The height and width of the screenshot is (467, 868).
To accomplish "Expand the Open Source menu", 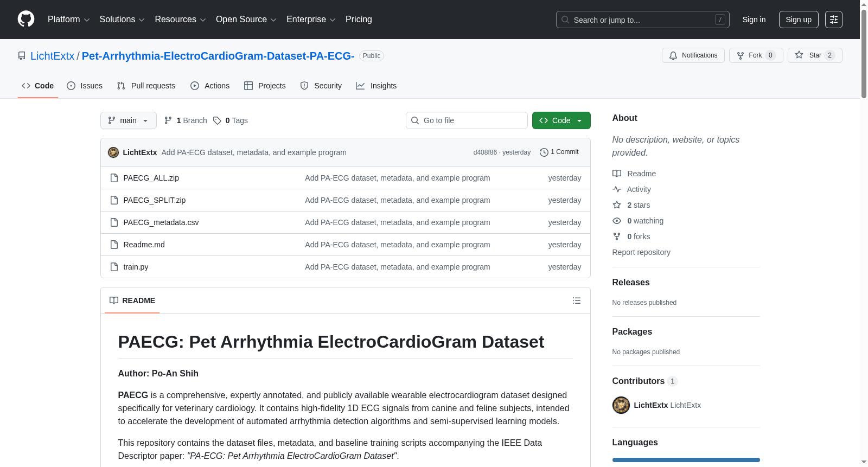I will click(246, 20).
